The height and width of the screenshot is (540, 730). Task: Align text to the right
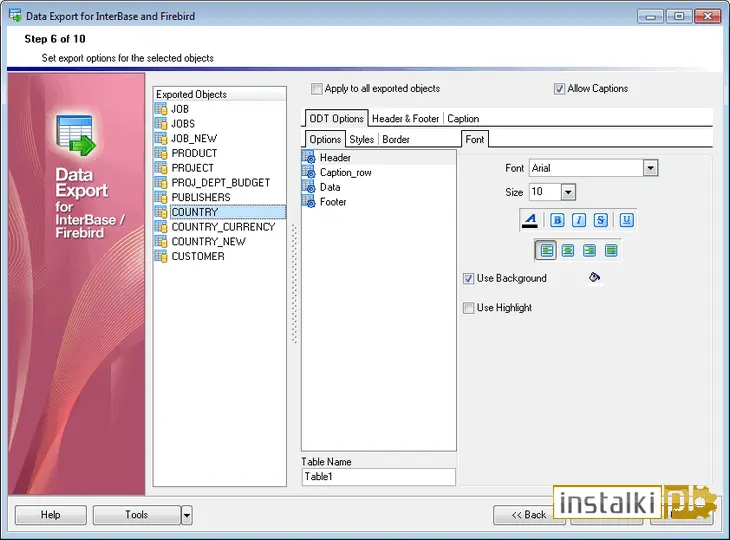589,250
